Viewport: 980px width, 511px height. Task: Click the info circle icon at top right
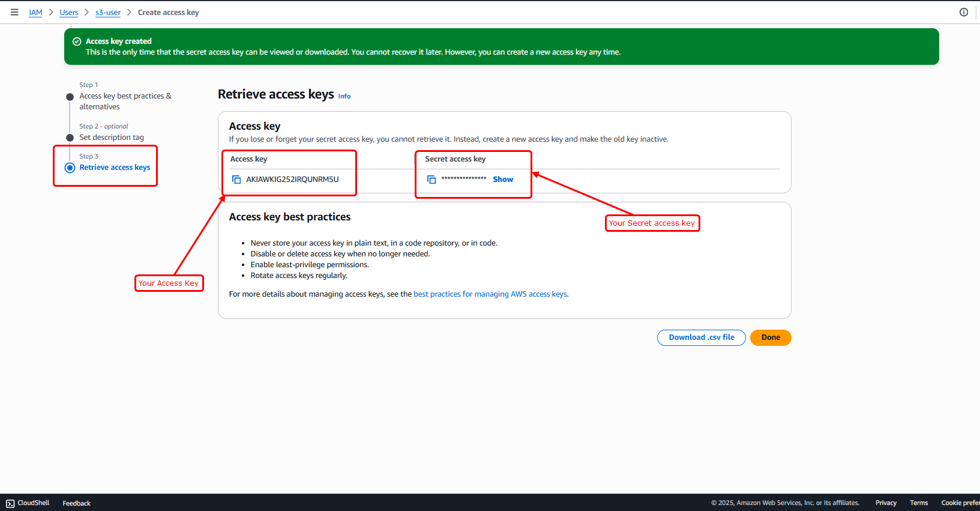(964, 12)
